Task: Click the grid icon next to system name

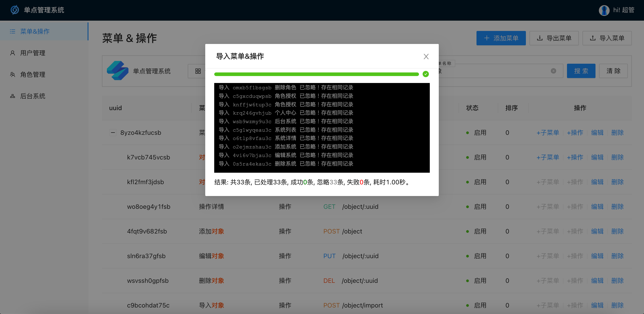Action: [198, 71]
